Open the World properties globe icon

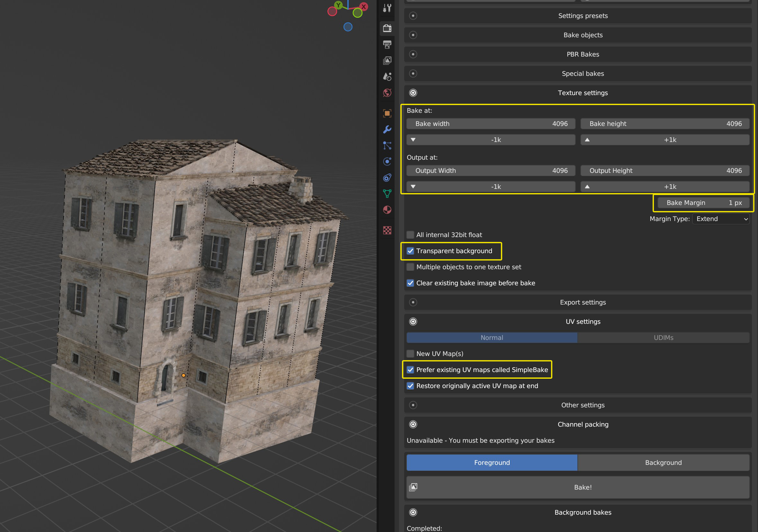[x=387, y=93]
